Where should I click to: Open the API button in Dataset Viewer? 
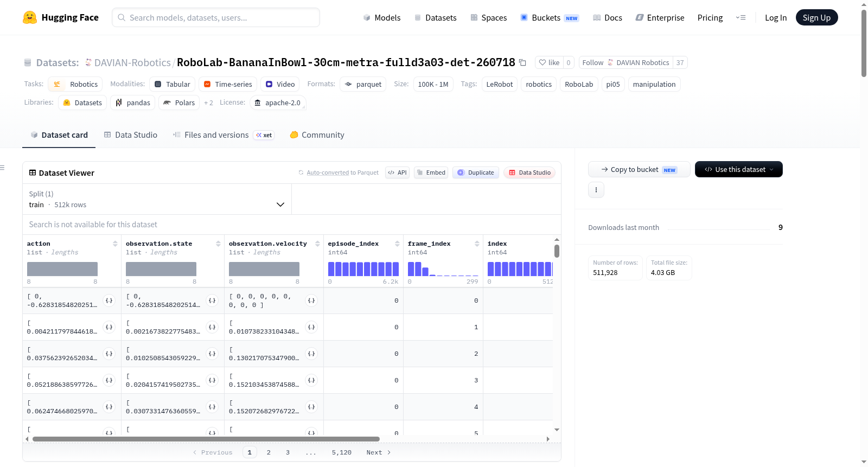(x=397, y=172)
